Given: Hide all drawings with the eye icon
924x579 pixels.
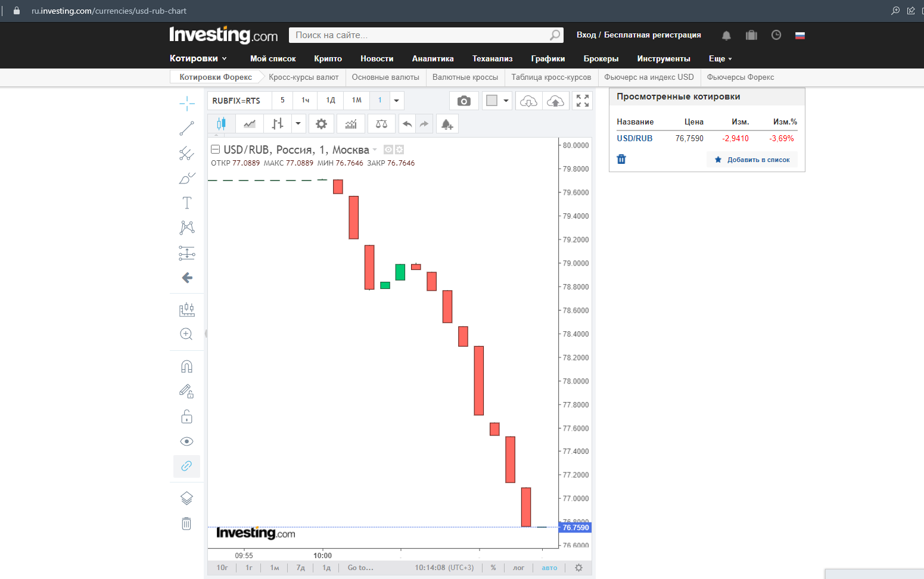Looking at the screenshot, I should tap(186, 441).
